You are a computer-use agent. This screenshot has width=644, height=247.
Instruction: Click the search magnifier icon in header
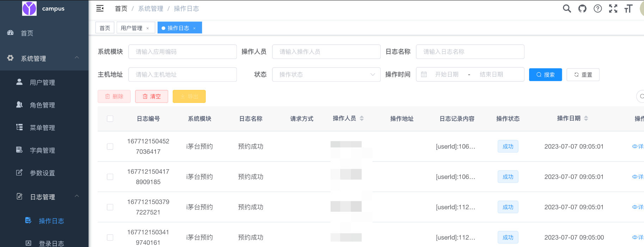[x=567, y=8]
